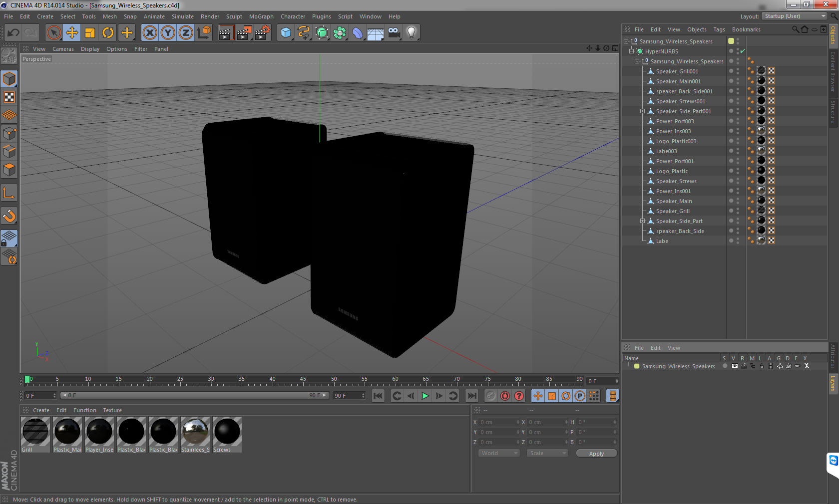The width and height of the screenshot is (839, 504).
Task: Open the Simulate menu
Action: click(183, 16)
